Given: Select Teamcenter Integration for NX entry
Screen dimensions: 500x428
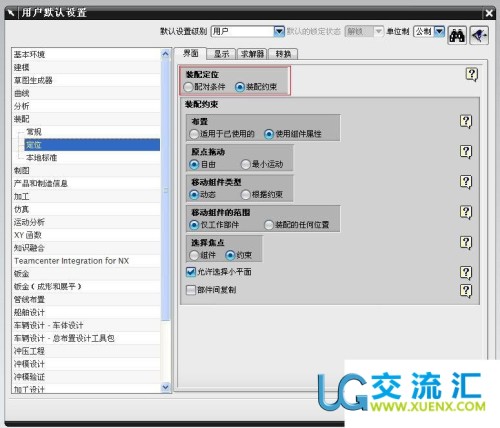Looking at the screenshot, I should pyautogui.click(x=72, y=261).
